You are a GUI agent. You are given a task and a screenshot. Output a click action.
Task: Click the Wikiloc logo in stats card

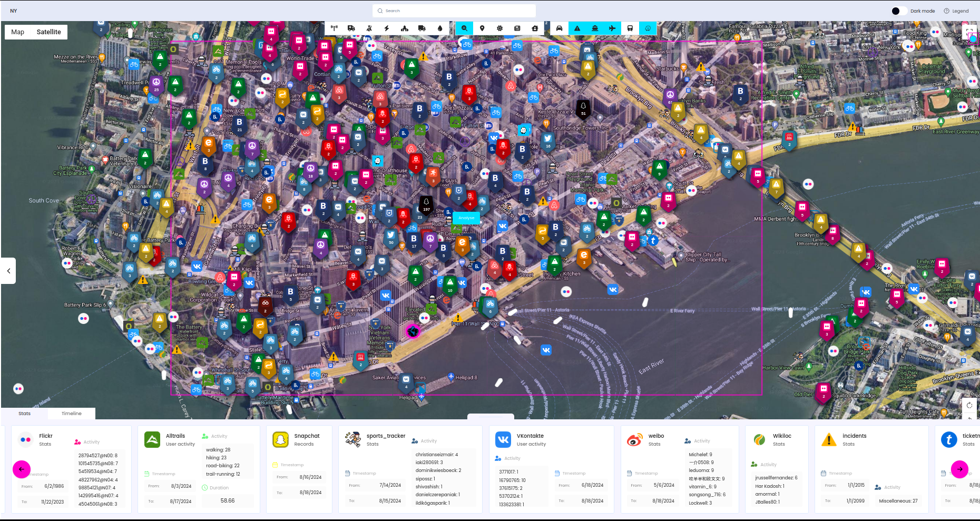click(759, 439)
